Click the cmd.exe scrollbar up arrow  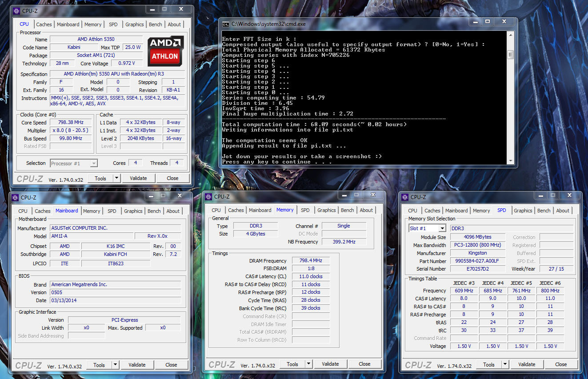click(510, 36)
